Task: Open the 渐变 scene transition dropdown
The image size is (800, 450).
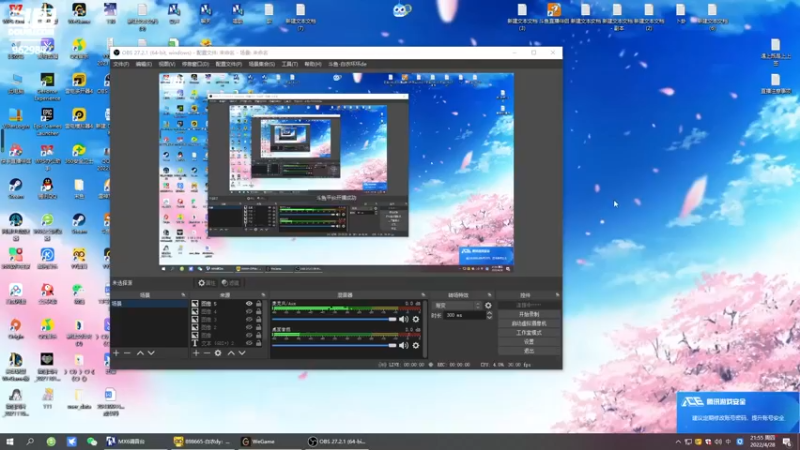Action: [x=457, y=306]
